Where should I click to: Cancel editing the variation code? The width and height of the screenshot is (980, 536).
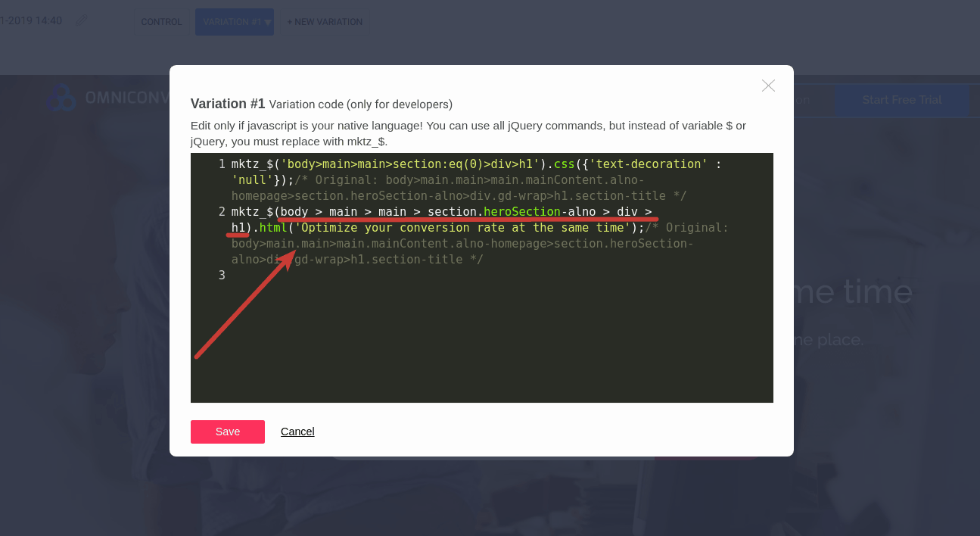297,432
